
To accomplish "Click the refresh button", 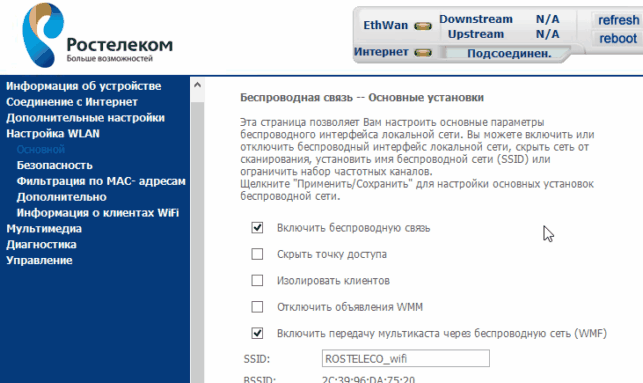I will [x=618, y=20].
